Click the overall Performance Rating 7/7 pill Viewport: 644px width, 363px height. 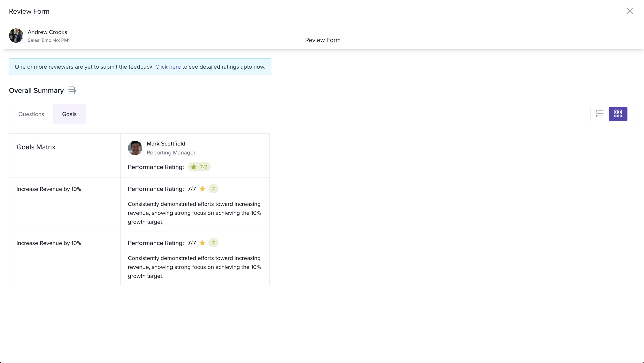coord(199,167)
